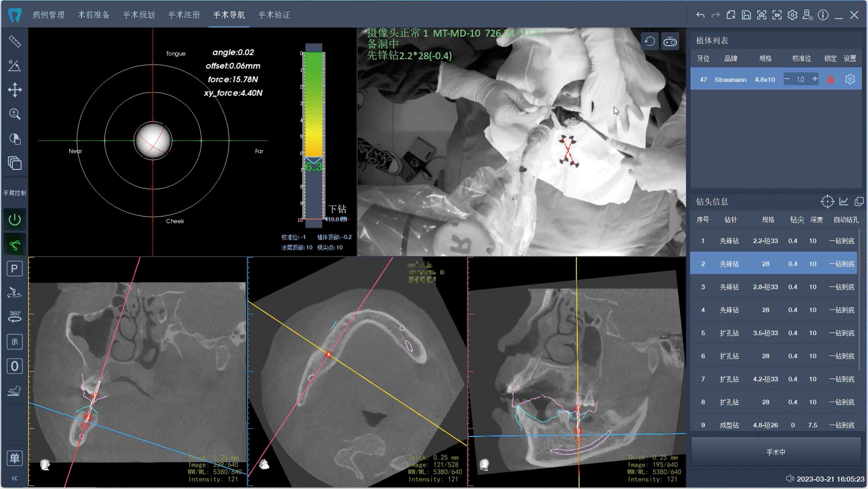Select drill row 9 成型钻 4.8-短26

coord(774,425)
